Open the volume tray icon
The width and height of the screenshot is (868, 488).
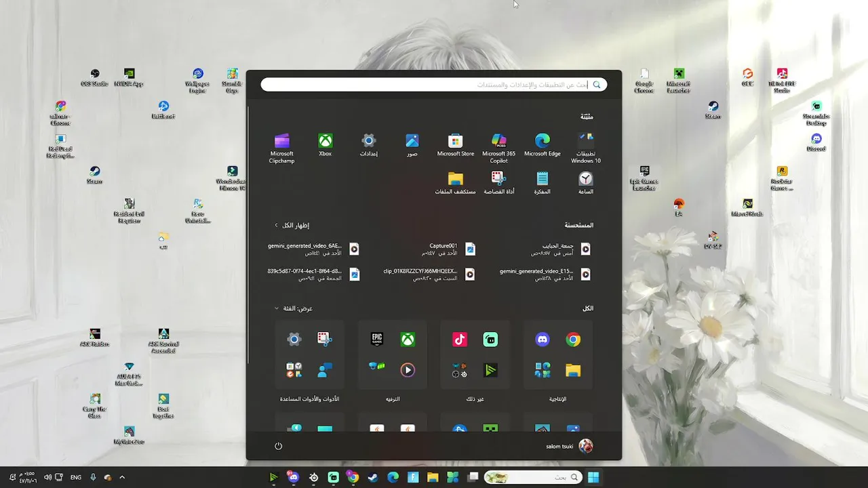(47, 477)
